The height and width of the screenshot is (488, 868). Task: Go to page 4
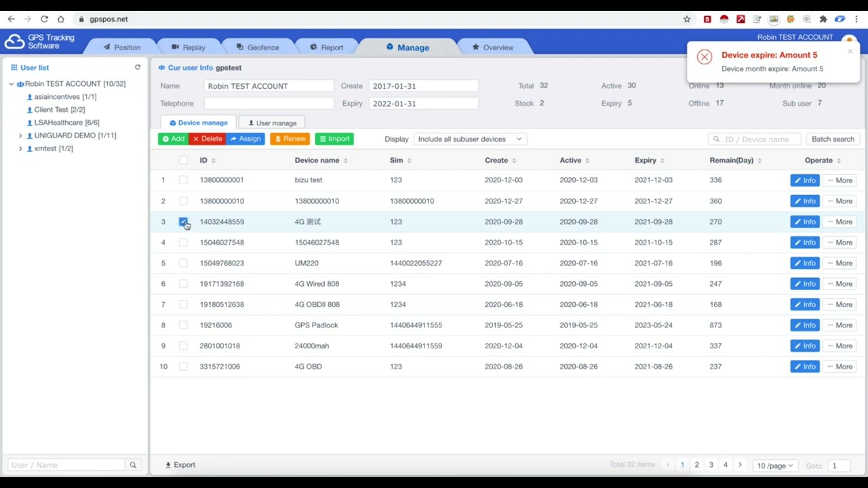(x=726, y=465)
